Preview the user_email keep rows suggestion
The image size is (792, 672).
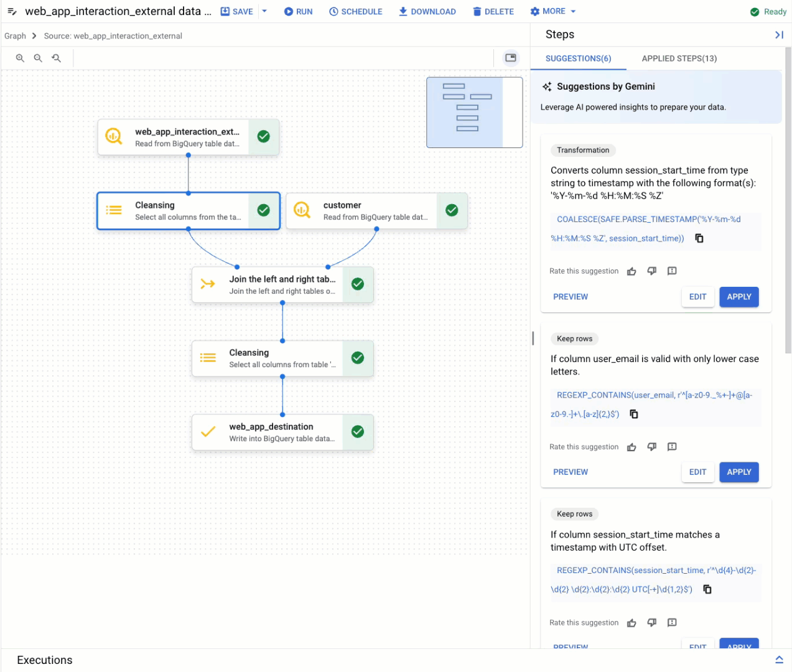click(x=570, y=472)
